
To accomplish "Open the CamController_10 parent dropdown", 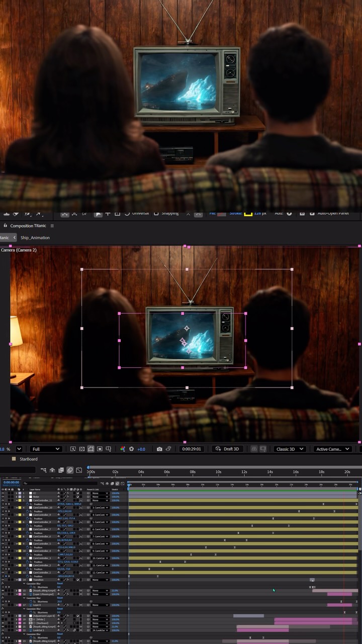I will tap(100, 508).
